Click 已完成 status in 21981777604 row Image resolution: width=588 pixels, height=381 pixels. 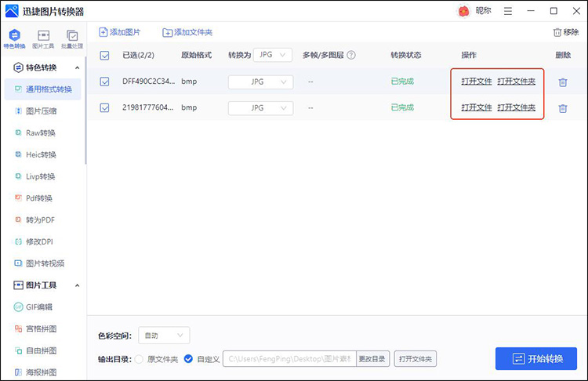click(x=402, y=107)
